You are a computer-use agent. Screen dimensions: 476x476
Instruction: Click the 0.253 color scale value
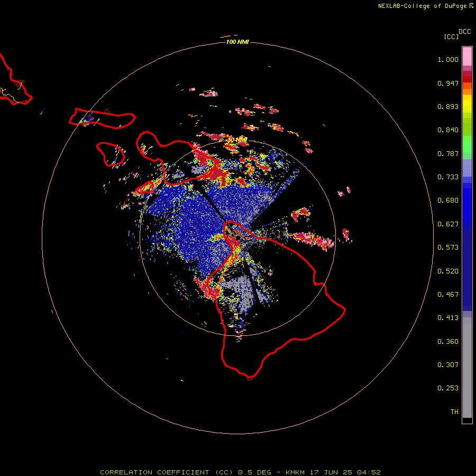(x=448, y=388)
